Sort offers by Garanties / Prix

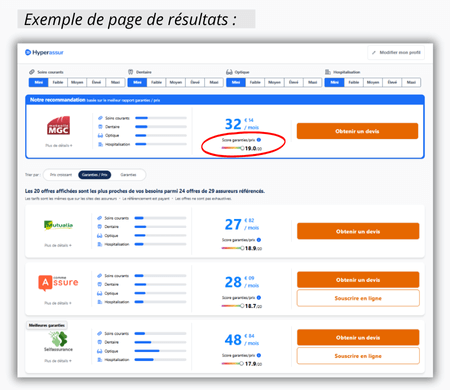(95, 175)
